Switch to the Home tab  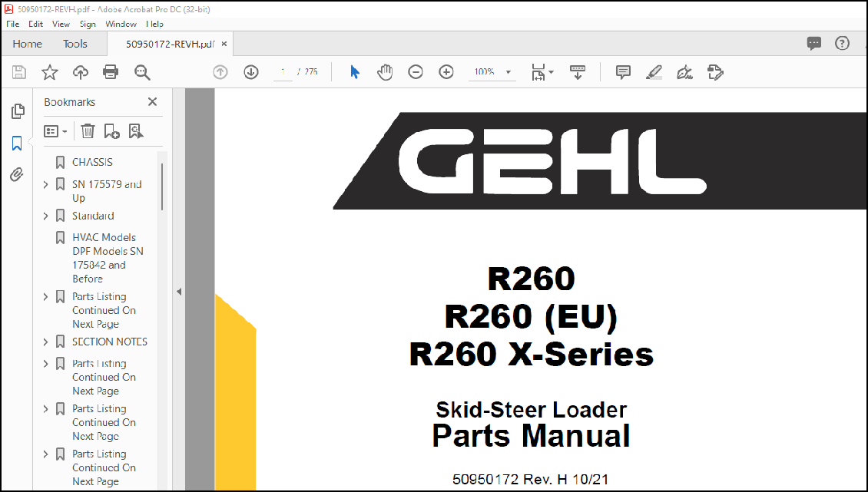coord(27,44)
